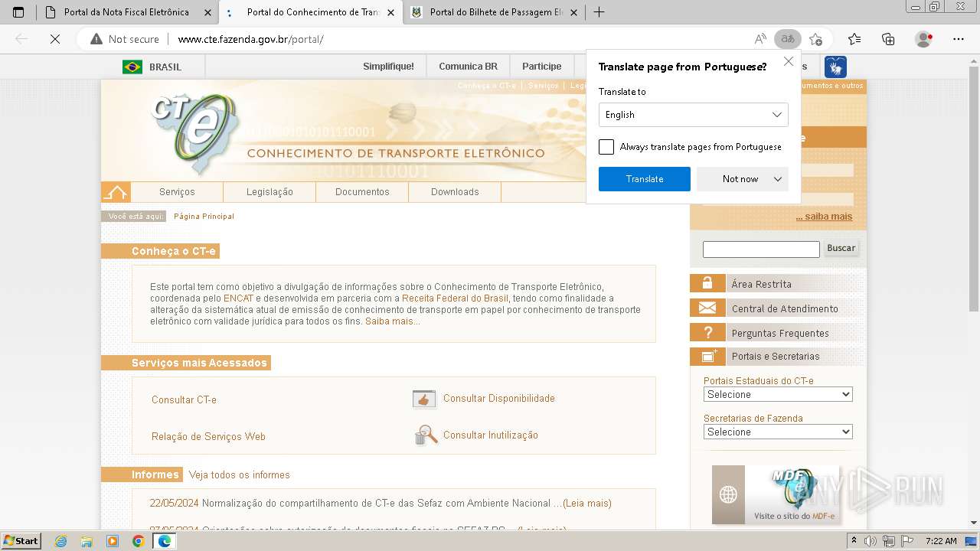Click the blue Translate button
The image size is (980, 551).
tap(645, 179)
